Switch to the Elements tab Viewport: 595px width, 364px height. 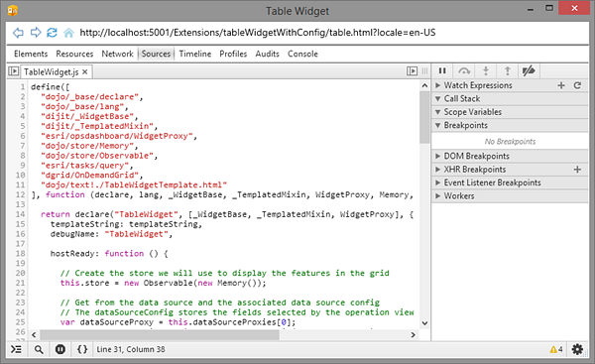(x=31, y=54)
